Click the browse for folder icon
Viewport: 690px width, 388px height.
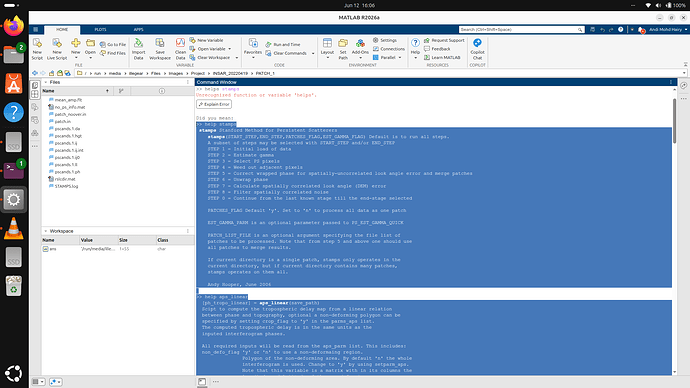tap(59, 73)
